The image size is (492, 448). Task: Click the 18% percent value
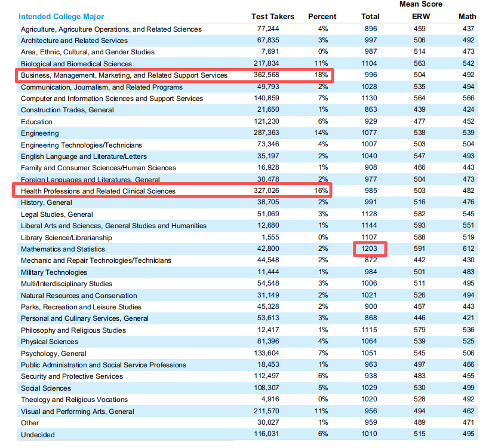tap(322, 75)
